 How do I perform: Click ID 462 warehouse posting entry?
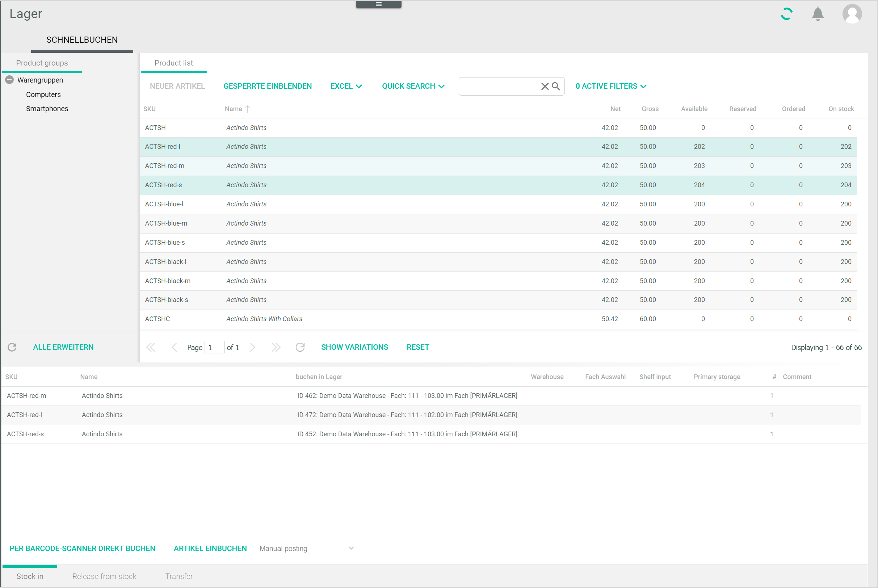point(407,396)
